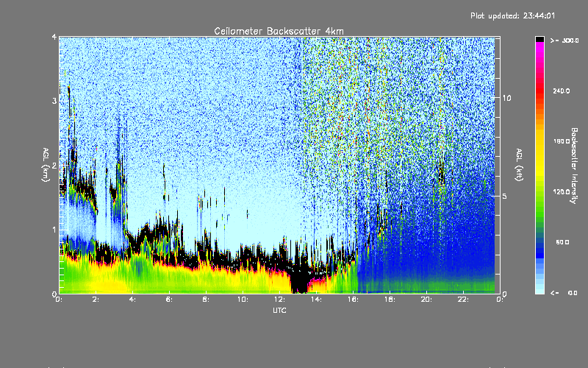The image size is (588, 368).
Task: Click the '1' tick on the km axis
Action: 54,230
